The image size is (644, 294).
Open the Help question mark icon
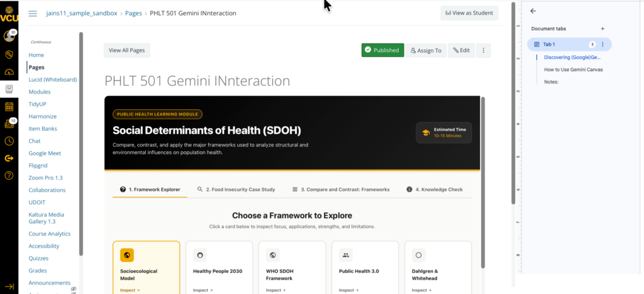[x=9, y=175]
